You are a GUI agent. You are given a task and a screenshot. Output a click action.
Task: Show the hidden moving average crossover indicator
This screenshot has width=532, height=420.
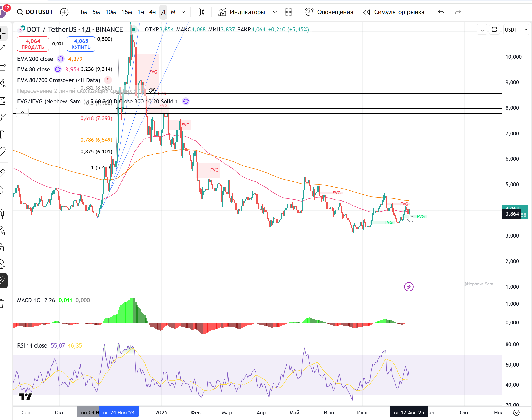tap(152, 91)
